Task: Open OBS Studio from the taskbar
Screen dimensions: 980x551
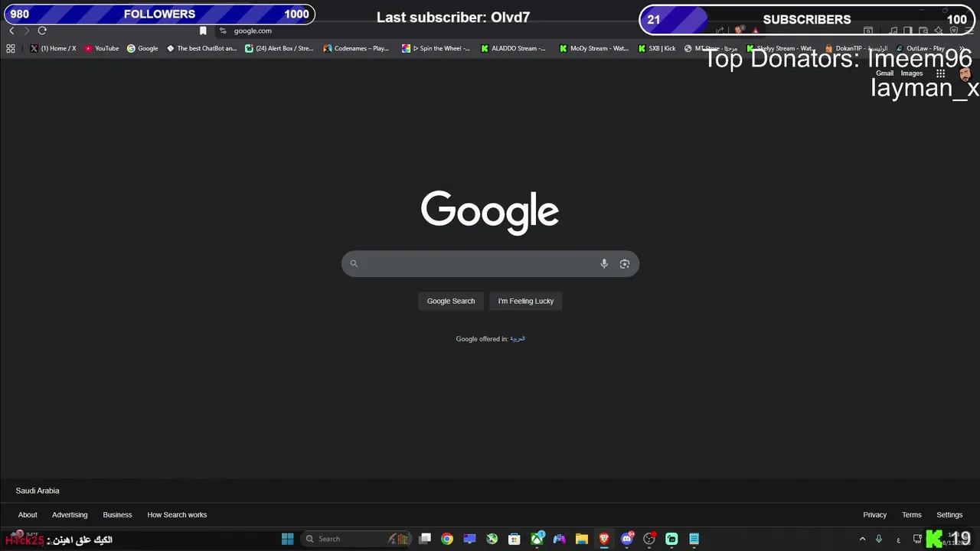Action: [649, 539]
